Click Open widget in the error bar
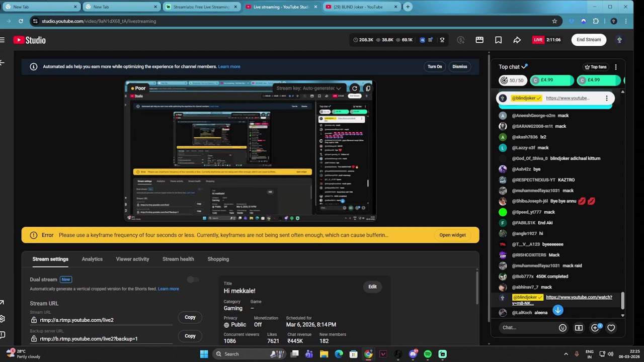 452,235
